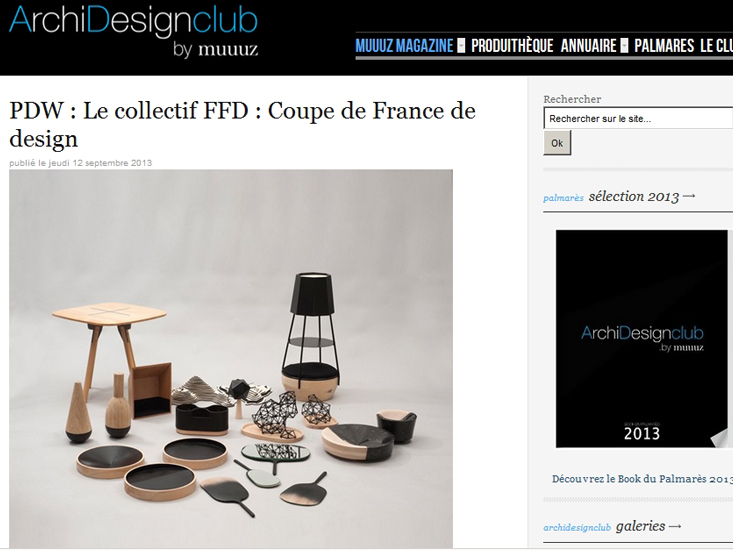Expand the dropdown arrow beside ANNUAIRE

[x=624, y=46]
